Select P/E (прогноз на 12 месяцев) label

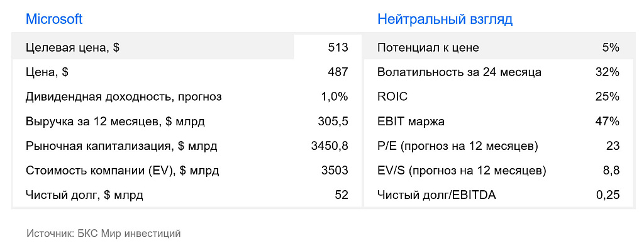(458, 146)
